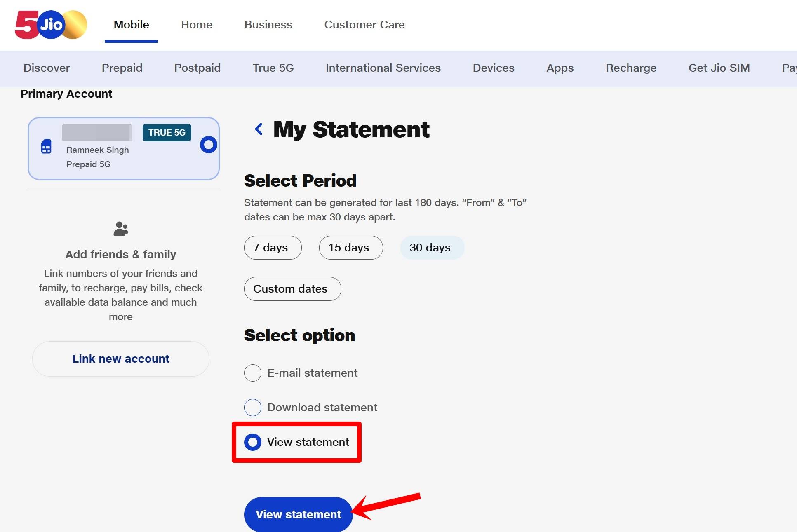Select the View statement radio option
Viewport: 797px width, 532px height.
253,442
